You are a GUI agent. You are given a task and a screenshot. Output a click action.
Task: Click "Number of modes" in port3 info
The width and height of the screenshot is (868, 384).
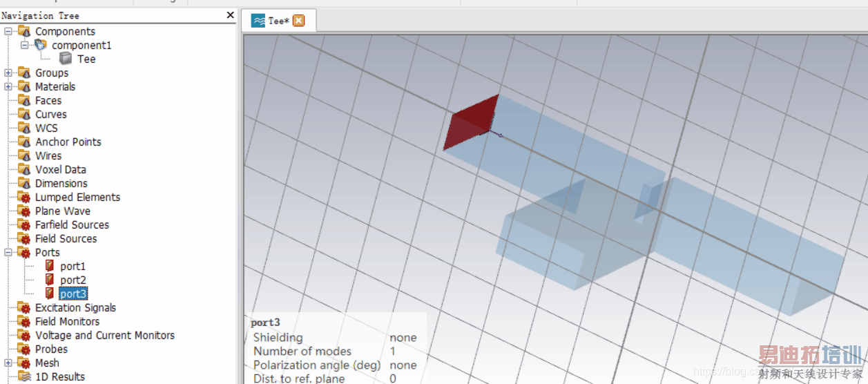pos(302,351)
